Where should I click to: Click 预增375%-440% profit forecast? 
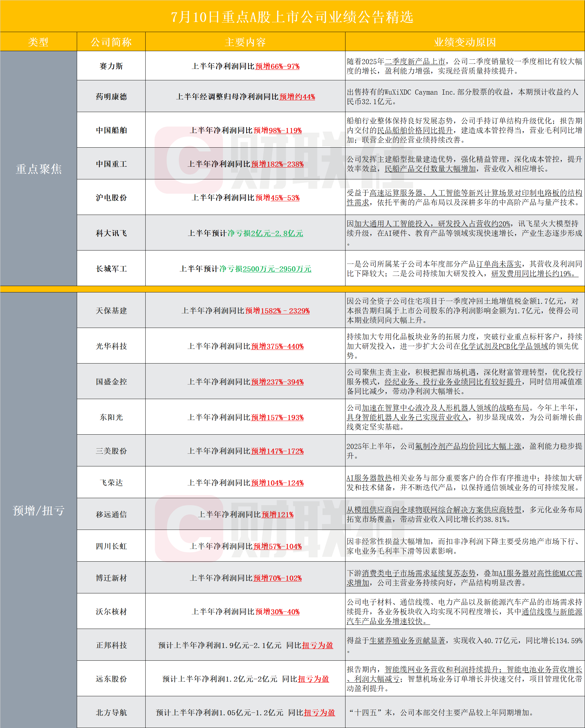tap(277, 346)
